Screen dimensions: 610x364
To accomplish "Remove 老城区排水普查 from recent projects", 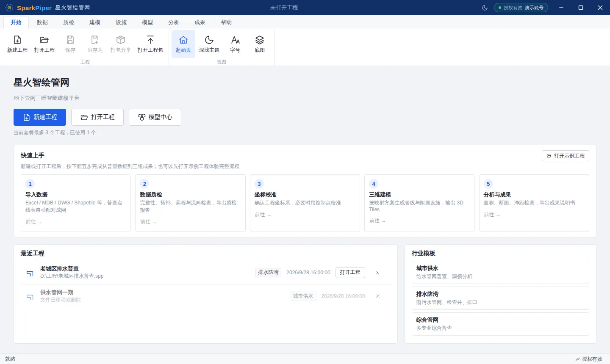I will point(378,273).
